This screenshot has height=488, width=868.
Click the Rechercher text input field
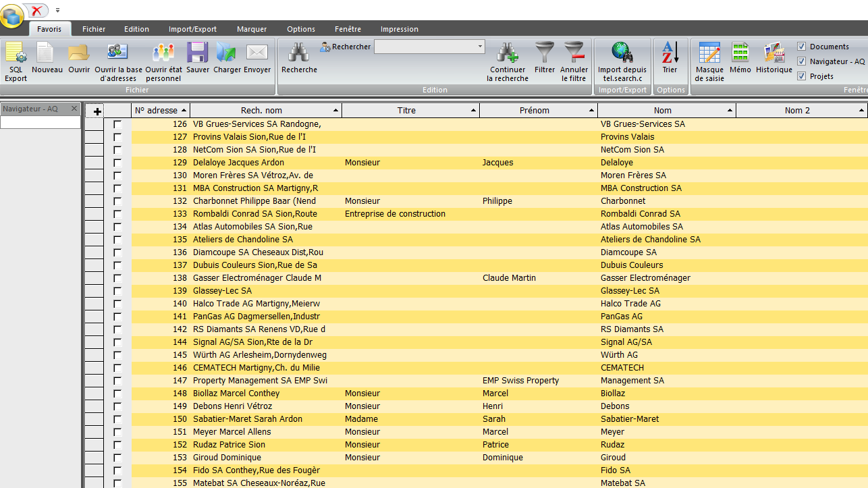coord(425,47)
